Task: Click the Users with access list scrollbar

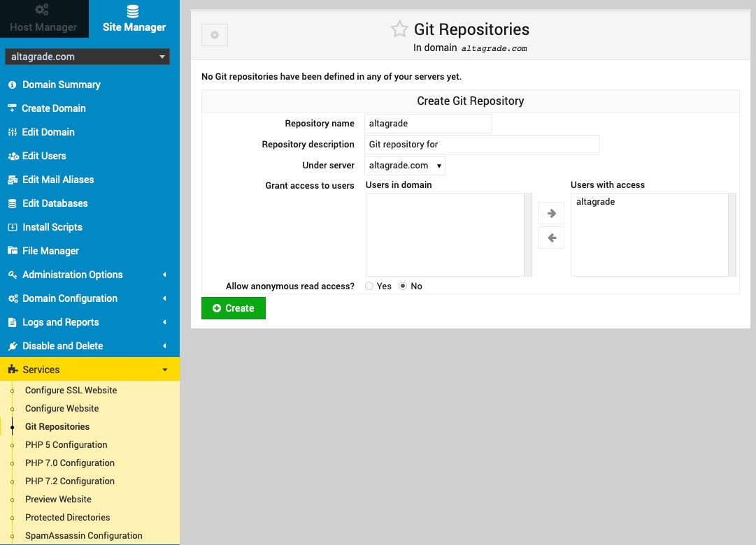Action: point(732,235)
